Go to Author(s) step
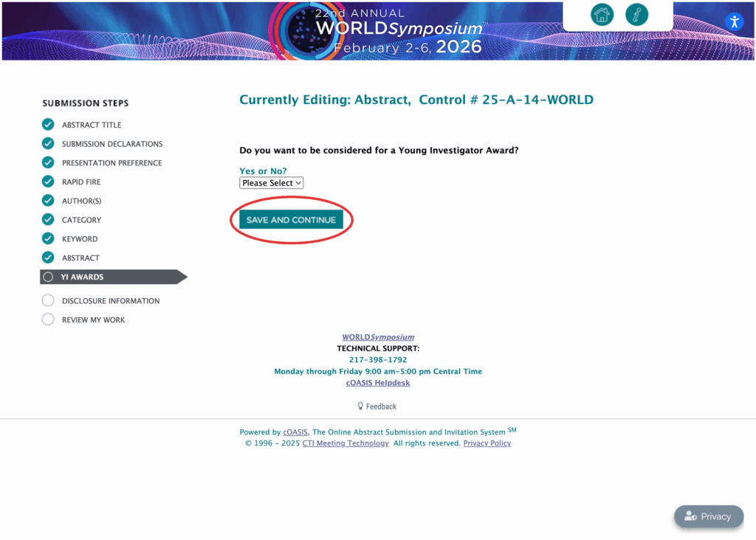756x540 pixels. pos(81,201)
